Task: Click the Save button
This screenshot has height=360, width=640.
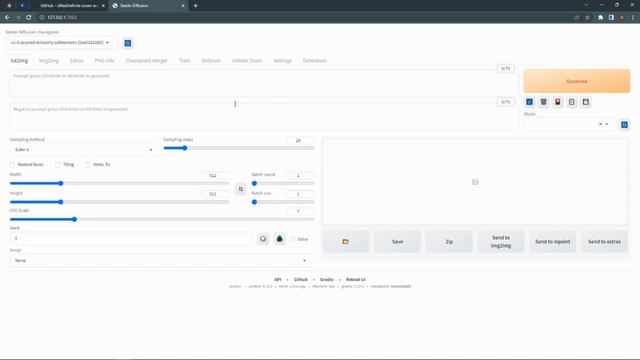Action: pyautogui.click(x=397, y=242)
